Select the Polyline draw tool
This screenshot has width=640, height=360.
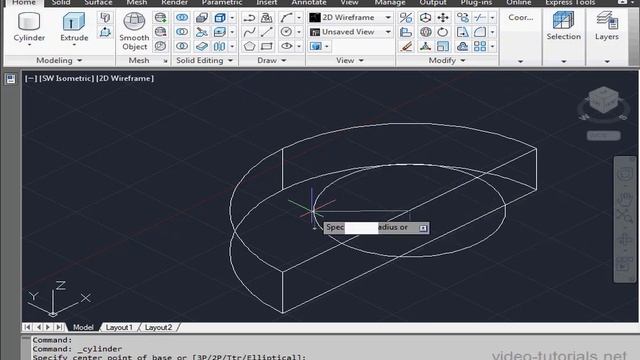[249, 18]
